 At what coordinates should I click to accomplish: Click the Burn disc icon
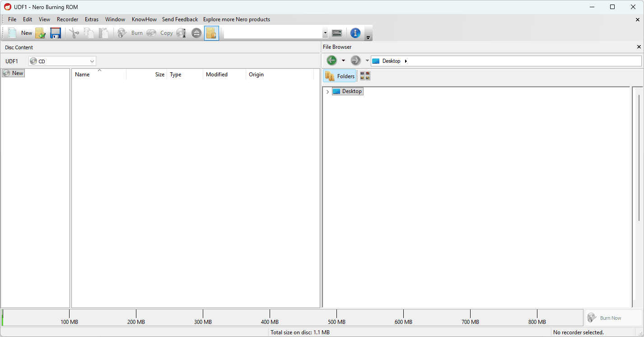coord(121,33)
